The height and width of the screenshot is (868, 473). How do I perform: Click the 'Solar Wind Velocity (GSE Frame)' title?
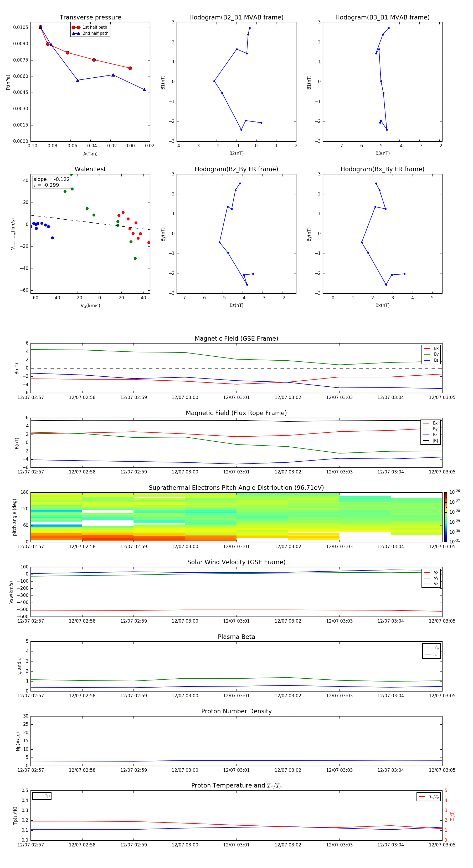(x=236, y=562)
